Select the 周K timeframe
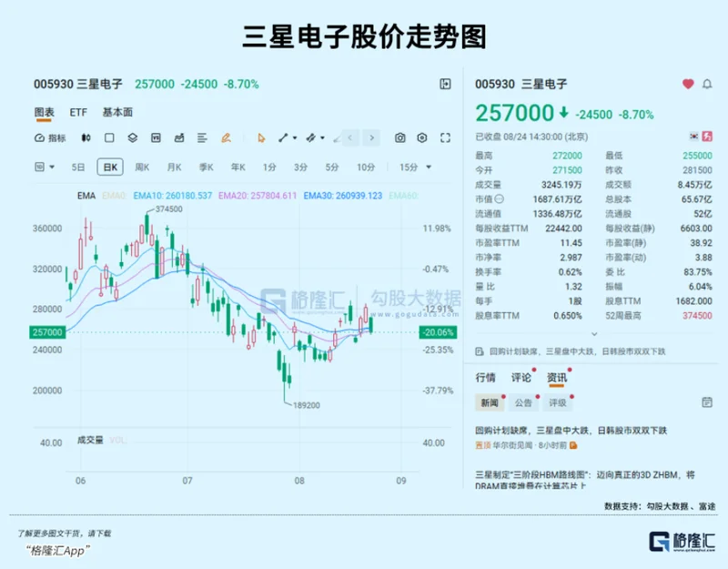This screenshot has width=728, height=569. (x=142, y=168)
